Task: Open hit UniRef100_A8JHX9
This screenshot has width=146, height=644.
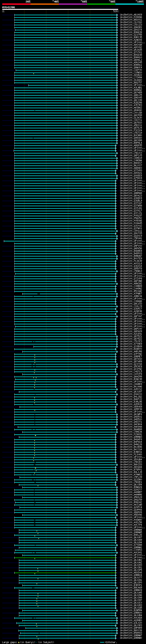Action: click(131, 15)
